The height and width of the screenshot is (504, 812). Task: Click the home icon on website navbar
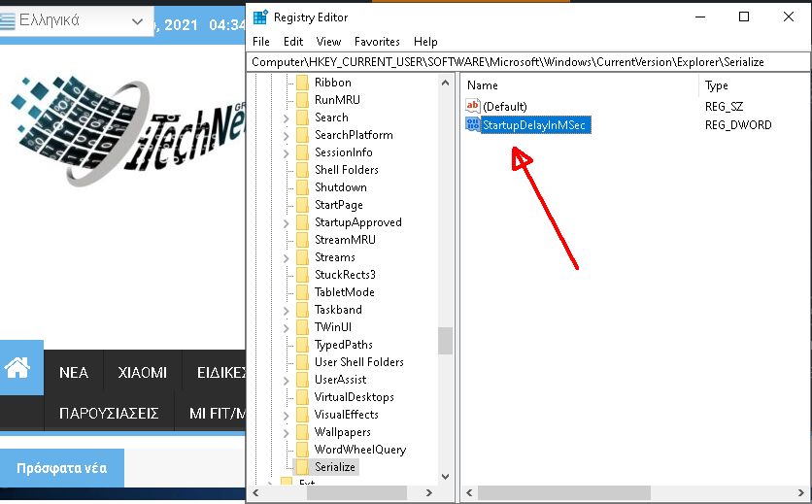[17, 368]
